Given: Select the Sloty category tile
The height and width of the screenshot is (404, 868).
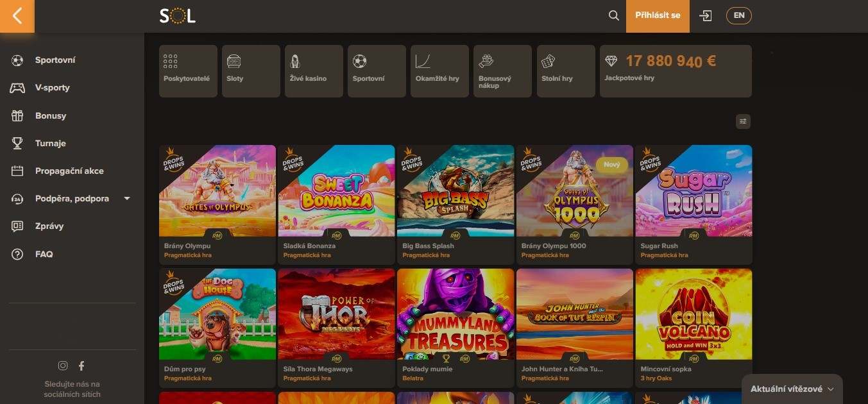Looking at the screenshot, I should coord(251,71).
